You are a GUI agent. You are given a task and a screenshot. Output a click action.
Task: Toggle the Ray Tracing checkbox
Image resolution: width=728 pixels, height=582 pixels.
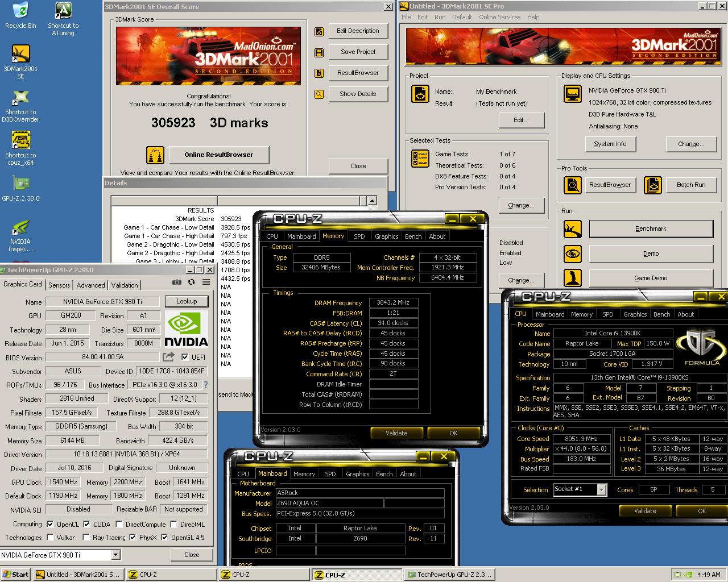86,538
